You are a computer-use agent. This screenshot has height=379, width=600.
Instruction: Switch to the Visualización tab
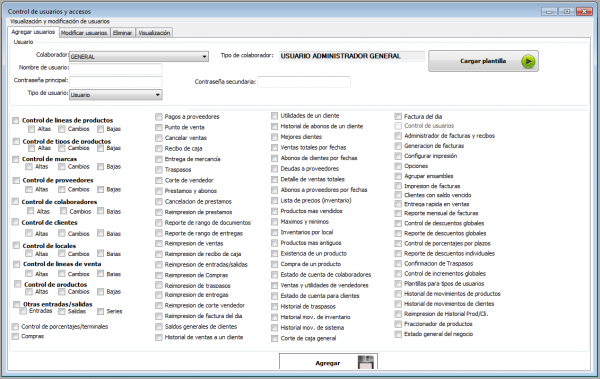[154, 33]
